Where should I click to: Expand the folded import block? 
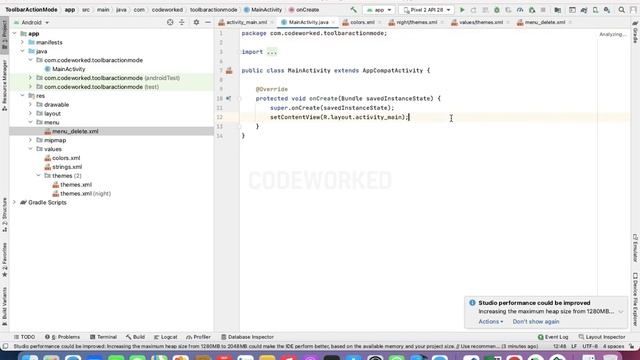tap(272, 52)
